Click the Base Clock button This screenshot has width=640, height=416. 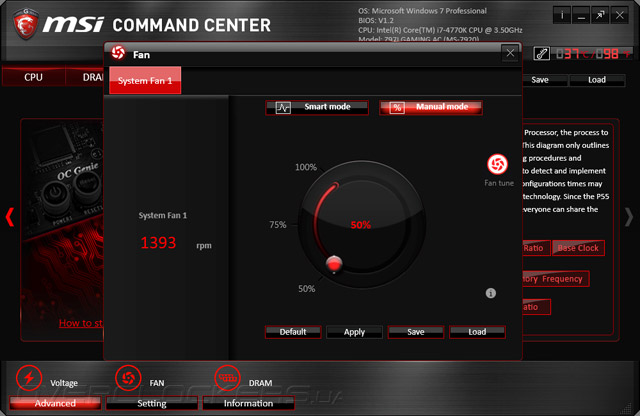click(x=578, y=248)
